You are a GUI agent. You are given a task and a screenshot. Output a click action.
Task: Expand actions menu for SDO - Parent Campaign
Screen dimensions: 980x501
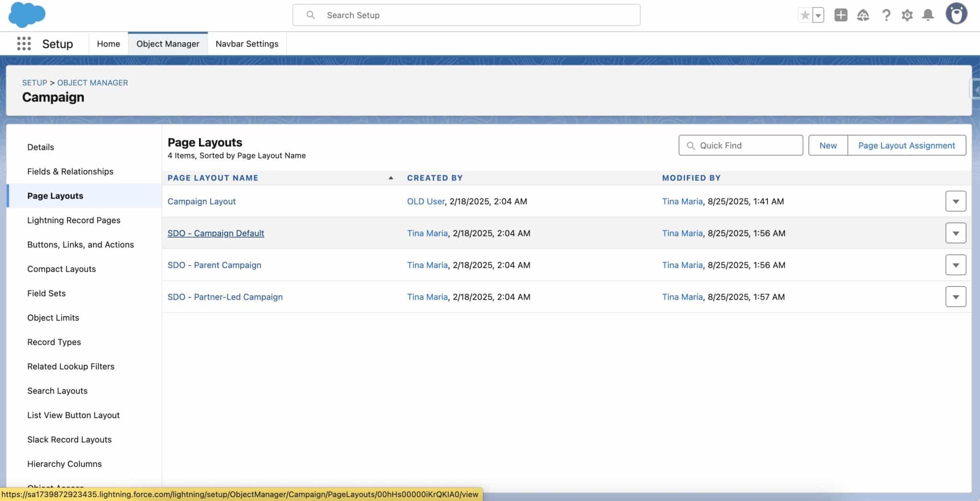pos(956,265)
